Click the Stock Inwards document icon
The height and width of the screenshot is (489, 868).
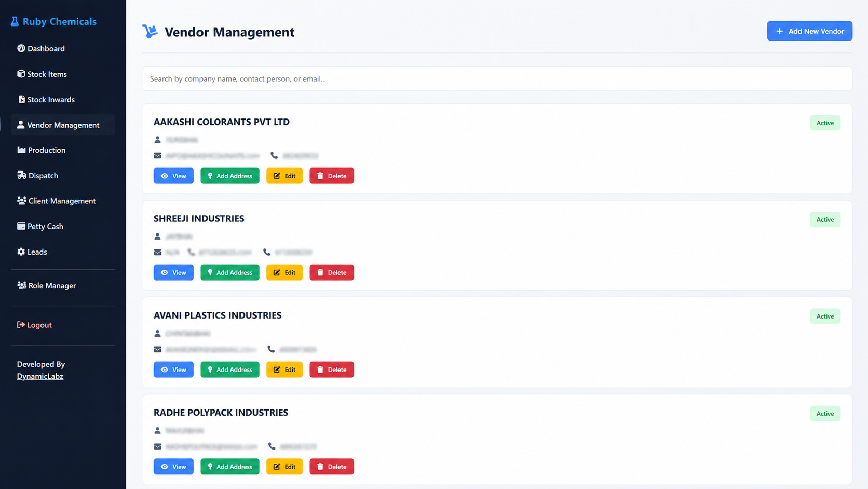(22, 99)
